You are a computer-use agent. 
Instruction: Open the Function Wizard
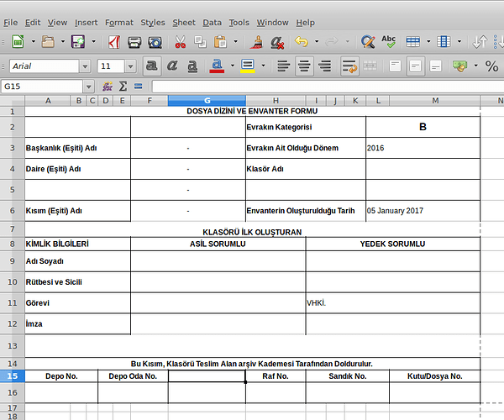coord(108,87)
